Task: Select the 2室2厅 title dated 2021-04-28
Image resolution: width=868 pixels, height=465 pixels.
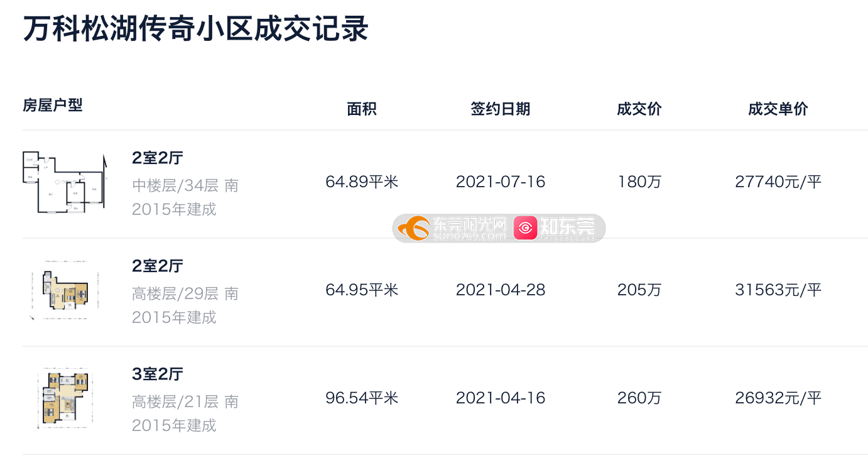Action: tap(157, 266)
